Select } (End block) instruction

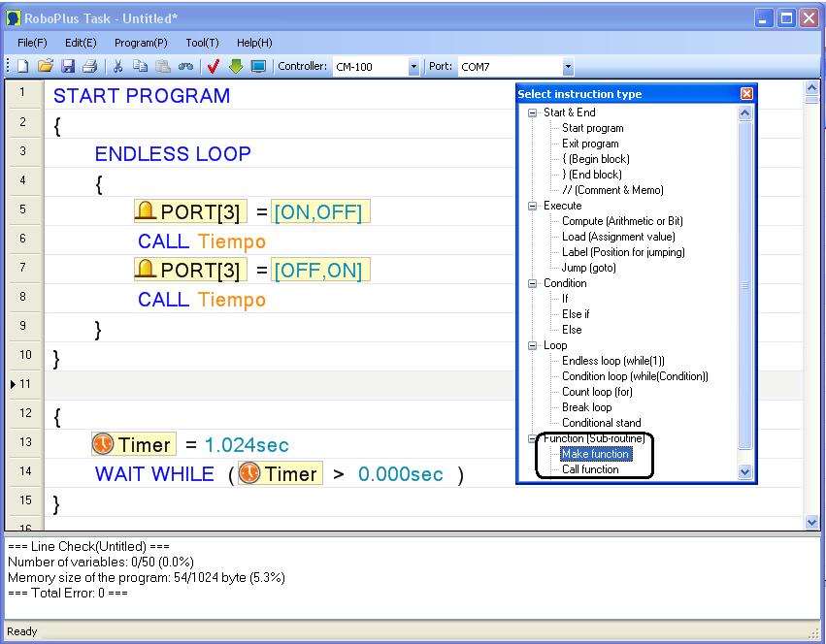[x=591, y=175]
